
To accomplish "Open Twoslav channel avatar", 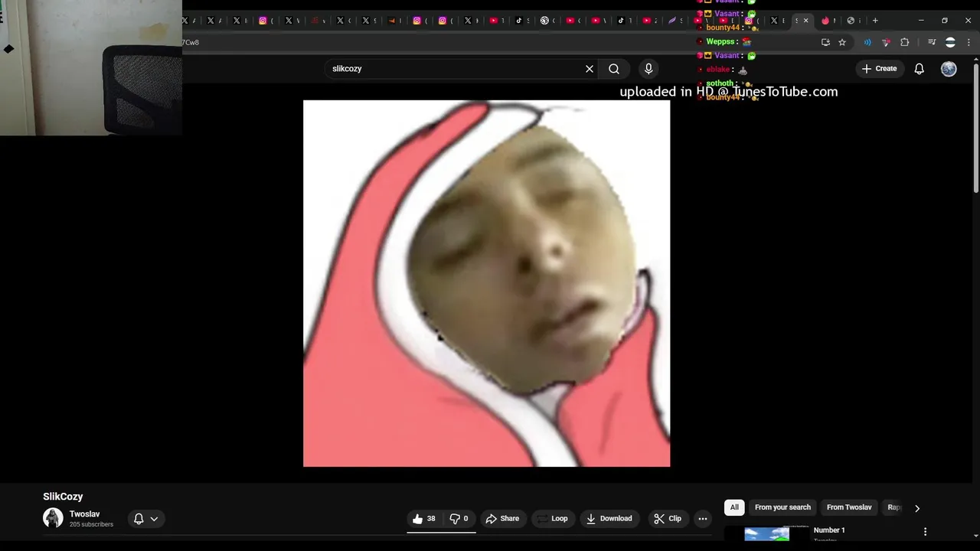I will 53,518.
